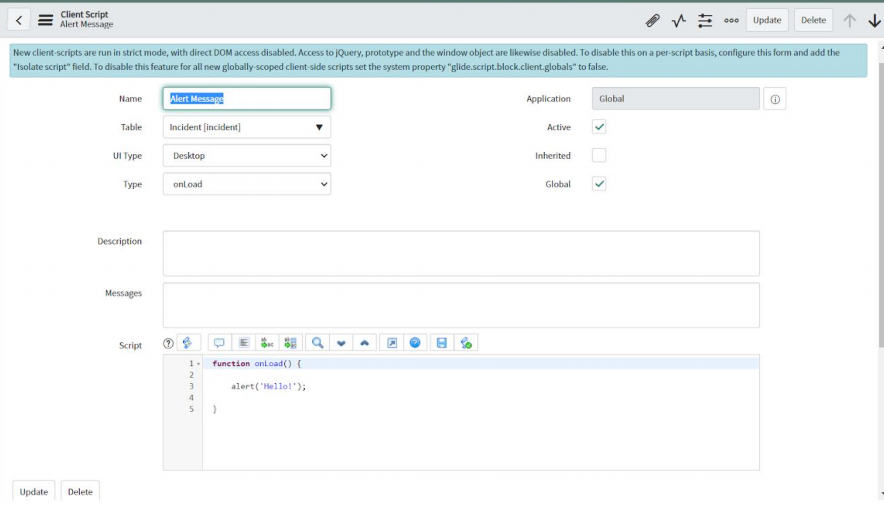Click the Client Script header title
This screenshot has width=884, height=528.
84,15
